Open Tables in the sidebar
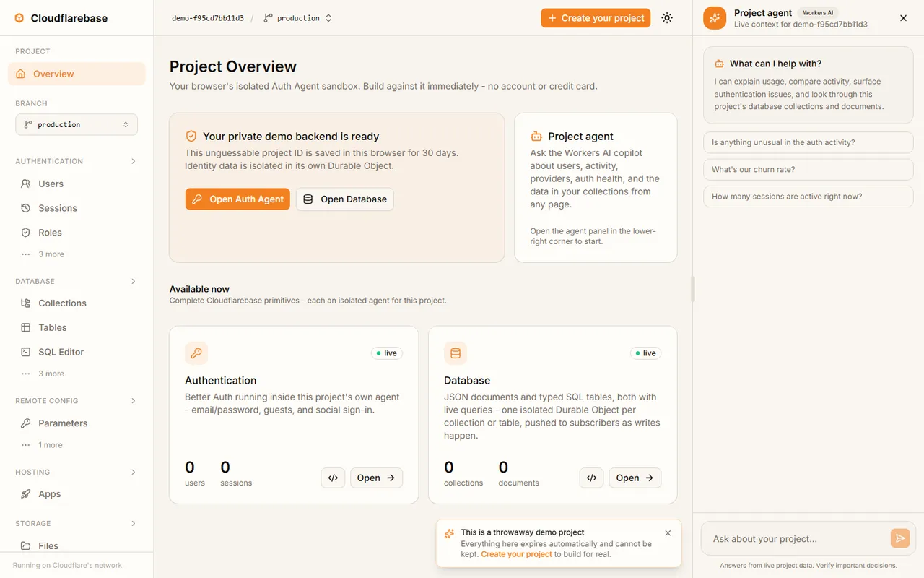 [77, 327]
